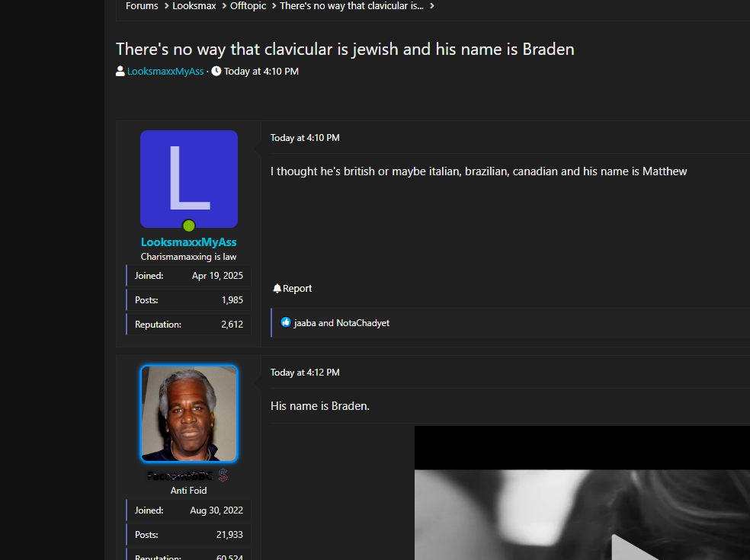Screen dimensions: 750x560
Task: Open the Offtopic breadcrumb
Action: pyautogui.click(x=248, y=6)
